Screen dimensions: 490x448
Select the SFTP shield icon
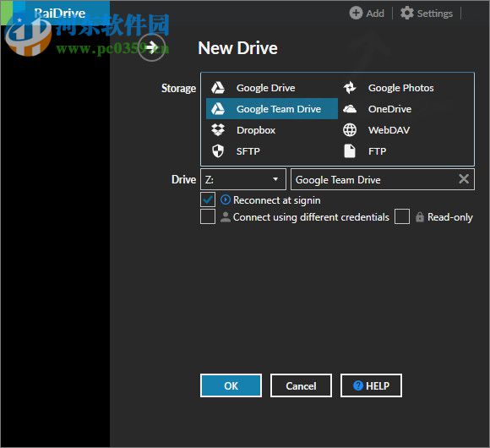click(218, 151)
